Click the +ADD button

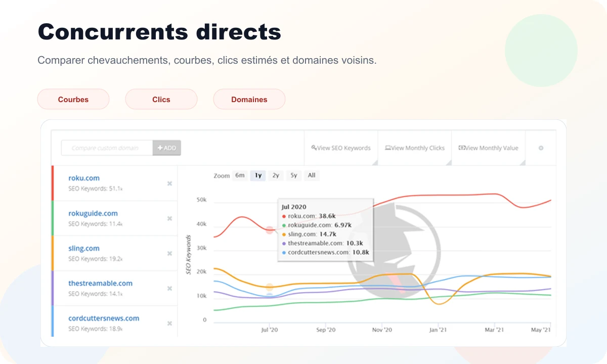167,148
